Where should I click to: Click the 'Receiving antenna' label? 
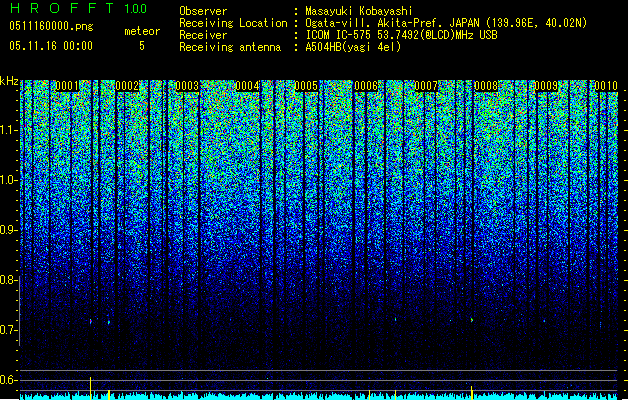click(x=230, y=47)
